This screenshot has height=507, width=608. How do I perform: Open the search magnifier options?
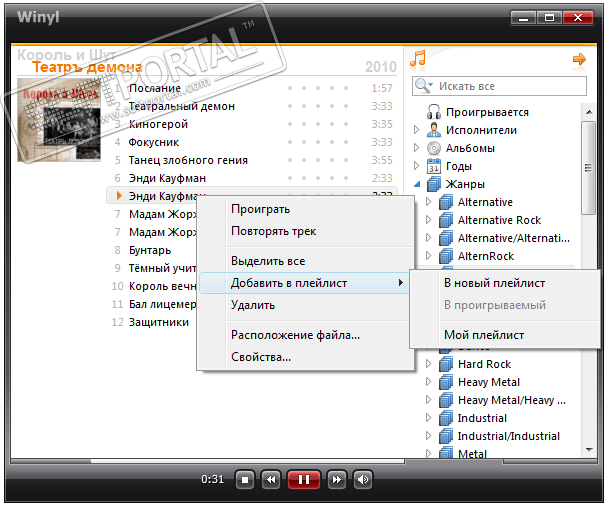pos(423,86)
